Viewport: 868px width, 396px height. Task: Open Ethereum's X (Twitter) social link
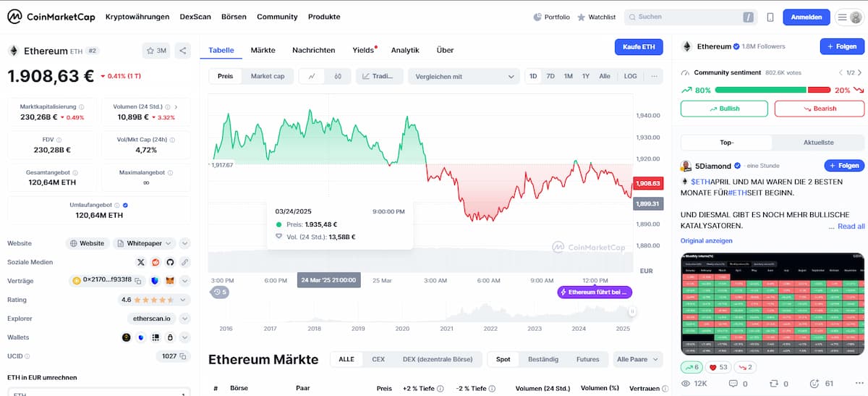(141, 262)
